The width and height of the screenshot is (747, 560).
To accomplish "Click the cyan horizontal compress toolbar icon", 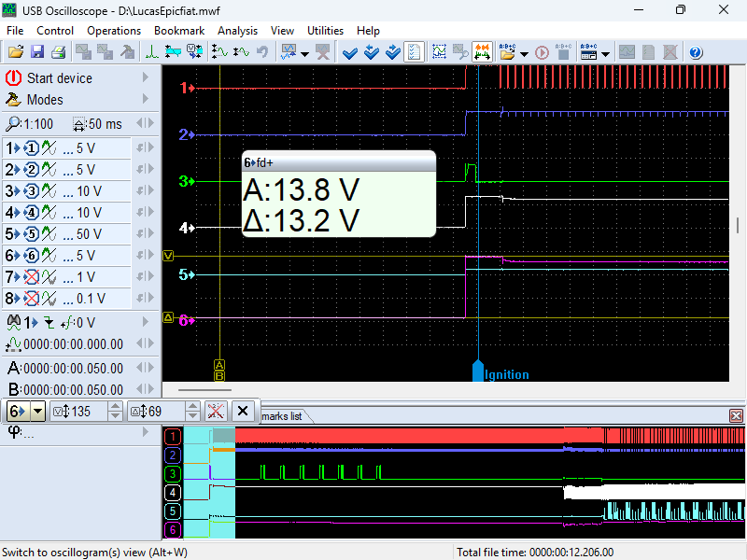I will 173,52.
